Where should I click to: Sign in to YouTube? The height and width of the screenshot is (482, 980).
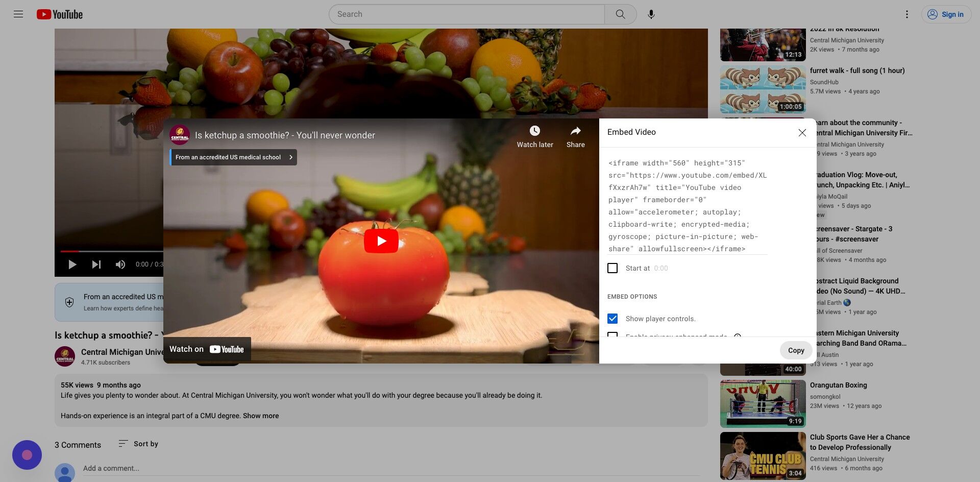click(946, 14)
